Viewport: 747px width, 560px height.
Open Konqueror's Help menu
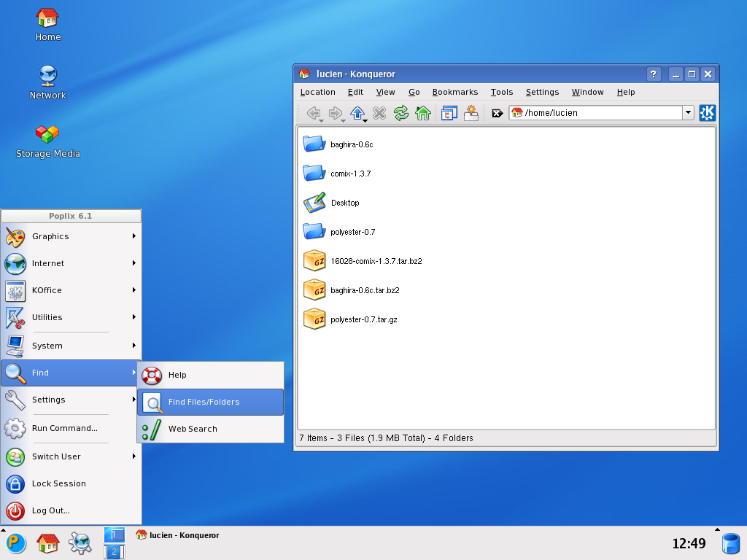click(x=625, y=92)
